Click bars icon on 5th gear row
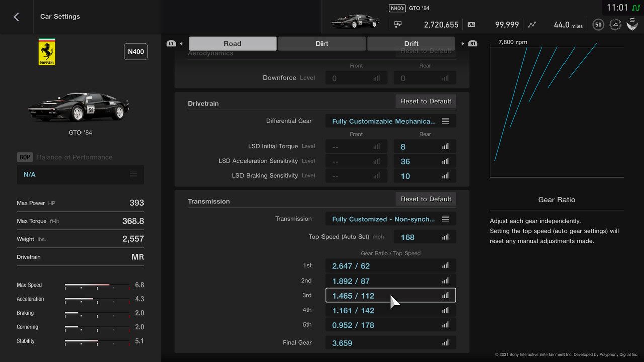The height and width of the screenshot is (362, 644). [x=445, y=325]
